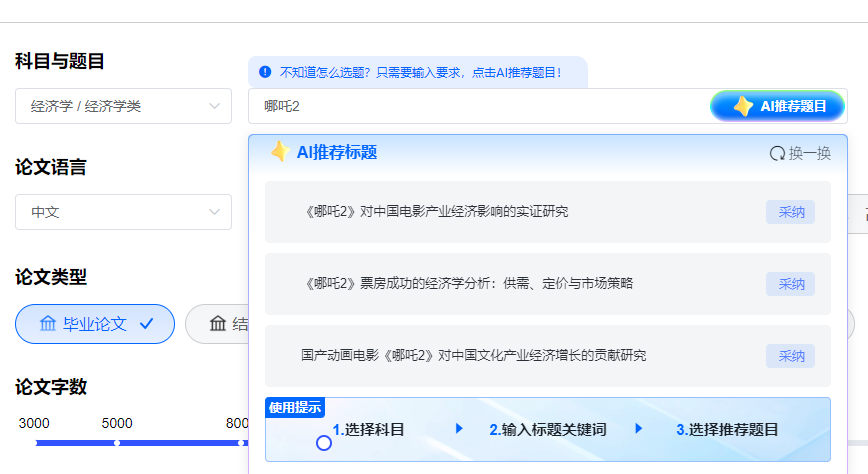Select the 毕业论文 paper type
The image size is (868, 474).
[95, 324]
